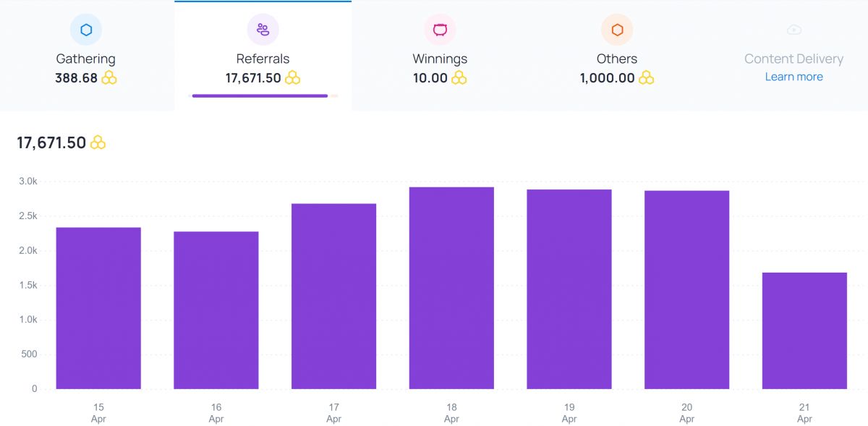Click the honeycomb icon beside 1,000.00
The image size is (868, 426).
pos(648,78)
